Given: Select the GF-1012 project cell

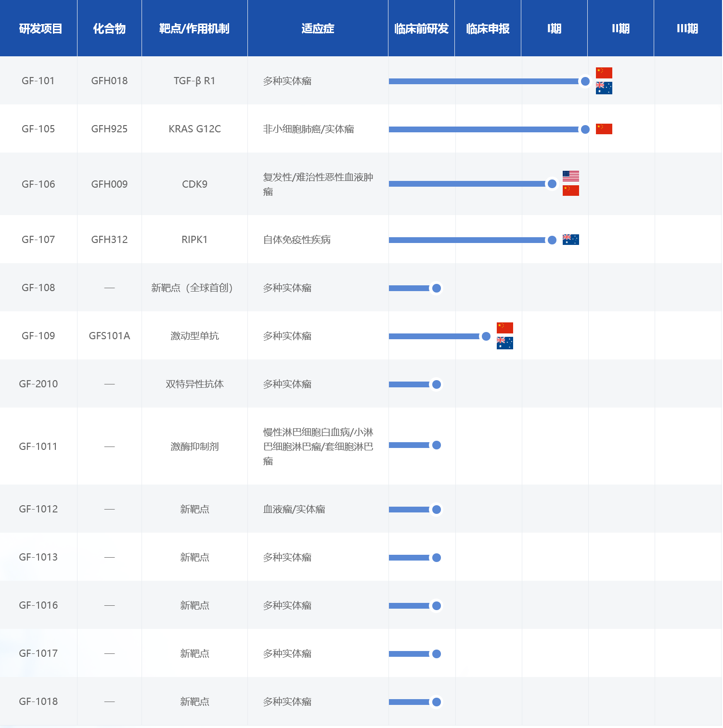Looking at the screenshot, I should (38, 509).
